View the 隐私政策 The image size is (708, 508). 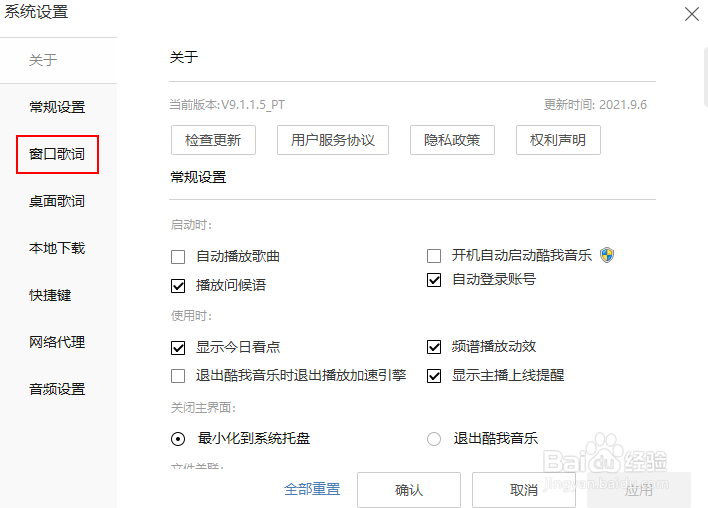click(452, 140)
